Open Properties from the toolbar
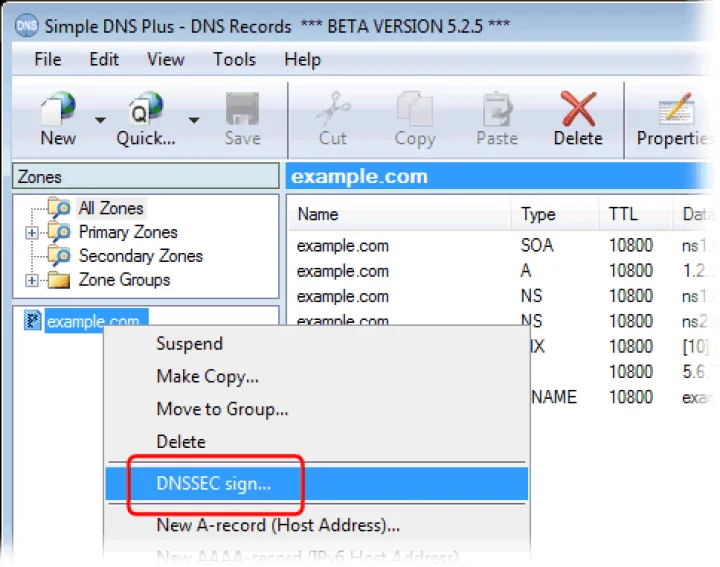 (676, 108)
